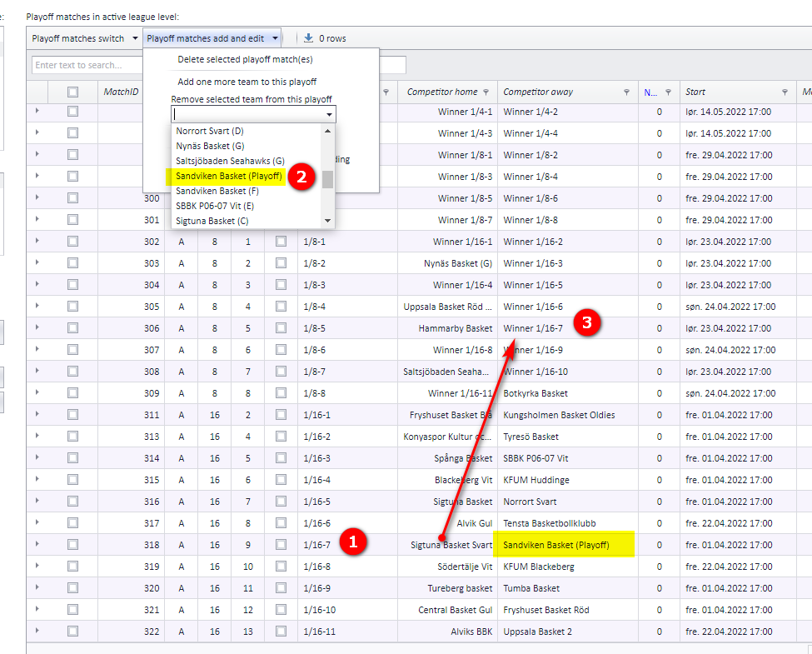This screenshot has height=654, width=812.
Task: Click the team dropdown list scrollbar thumb
Action: [x=328, y=179]
